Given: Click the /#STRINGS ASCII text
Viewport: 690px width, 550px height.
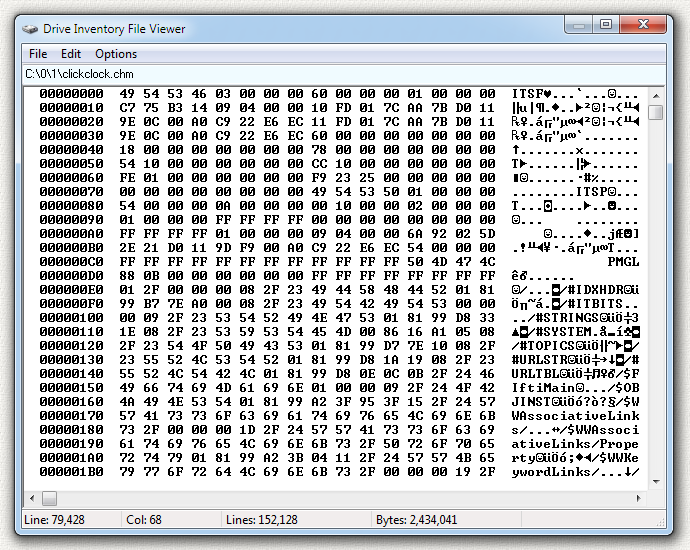Looking at the screenshot, I should pos(563,318).
